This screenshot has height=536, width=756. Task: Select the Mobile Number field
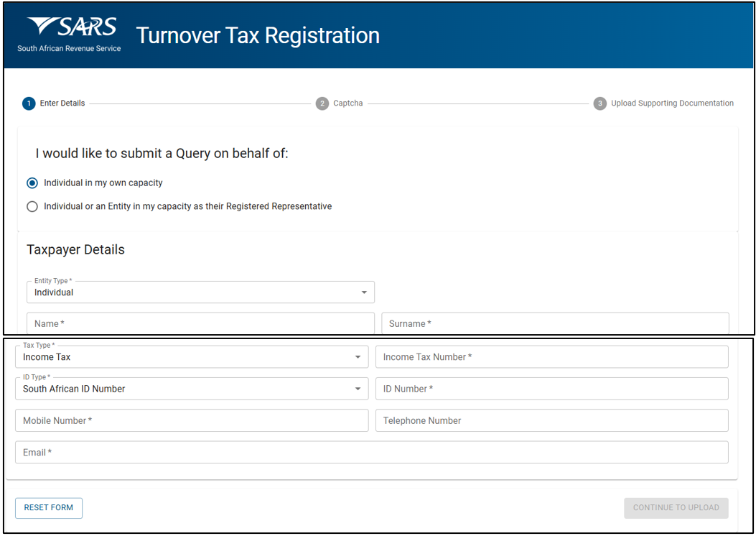pos(192,420)
